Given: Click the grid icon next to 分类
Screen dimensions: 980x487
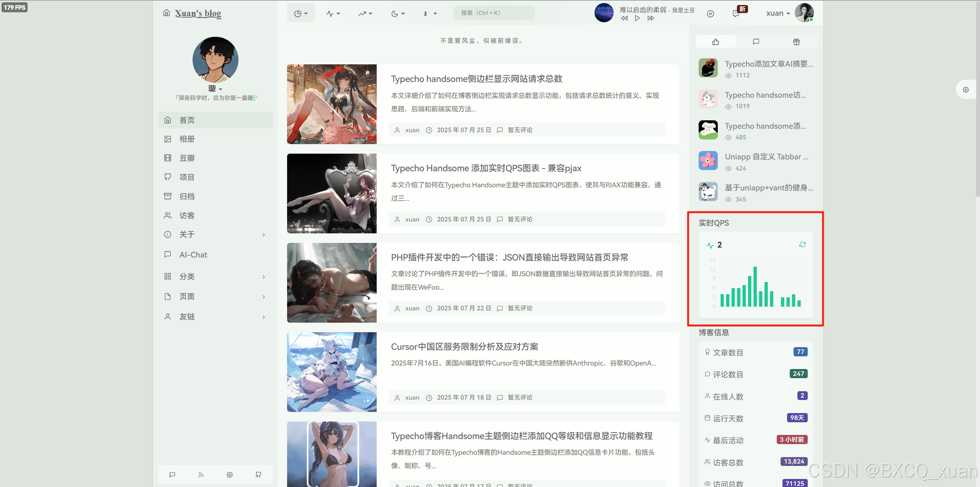Looking at the screenshot, I should 168,276.
